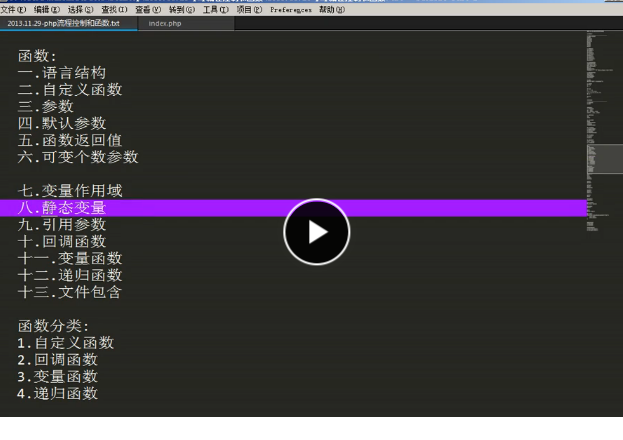Switch to the index.php tab
The width and height of the screenshot is (623, 440).
186,23
